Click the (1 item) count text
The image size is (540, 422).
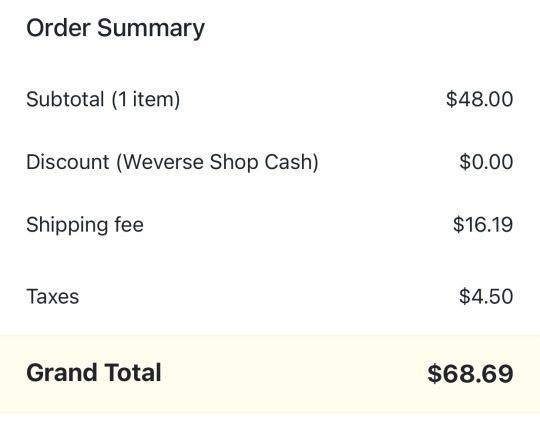point(146,100)
